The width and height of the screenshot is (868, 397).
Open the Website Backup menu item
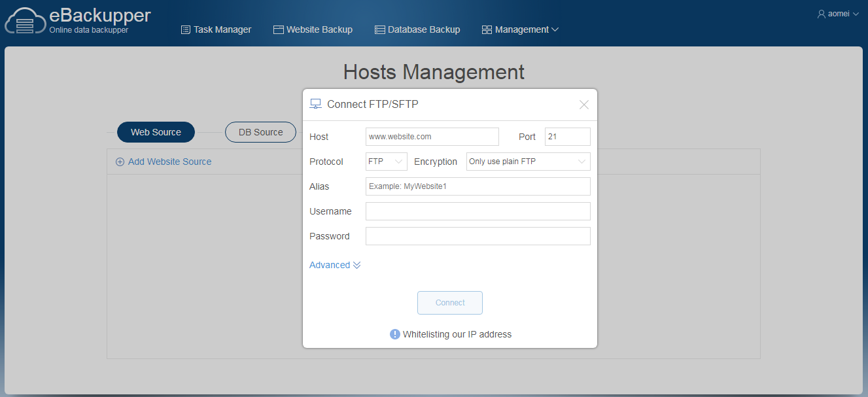coord(313,29)
